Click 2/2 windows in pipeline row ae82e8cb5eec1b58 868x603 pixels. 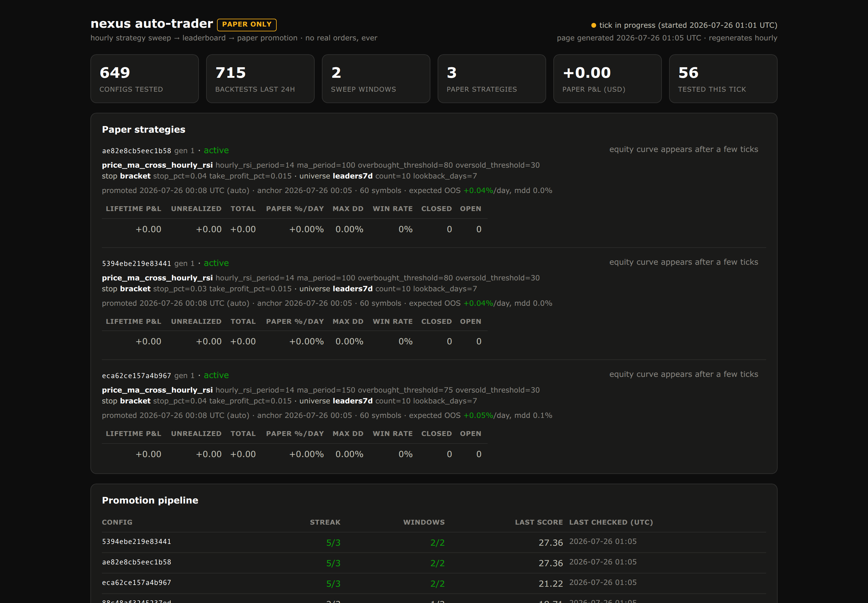point(437,563)
